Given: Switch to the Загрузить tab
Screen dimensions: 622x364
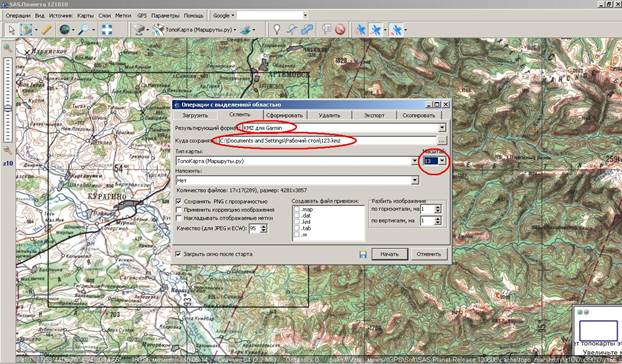Looking at the screenshot, I should (195, 115).
